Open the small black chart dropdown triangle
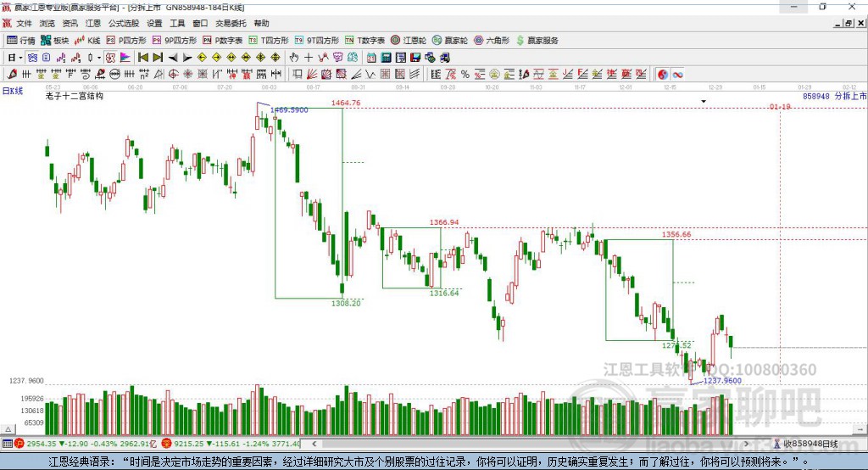This screenshot has width=868, height=470. (x=704, y=102)
